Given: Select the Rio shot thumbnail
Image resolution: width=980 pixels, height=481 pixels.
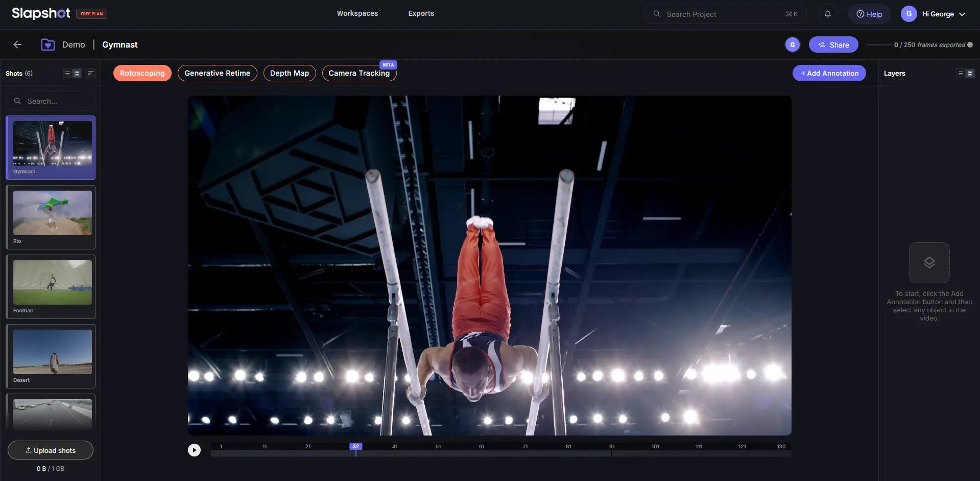Looking at the screenshot, I should pos(52,213).
